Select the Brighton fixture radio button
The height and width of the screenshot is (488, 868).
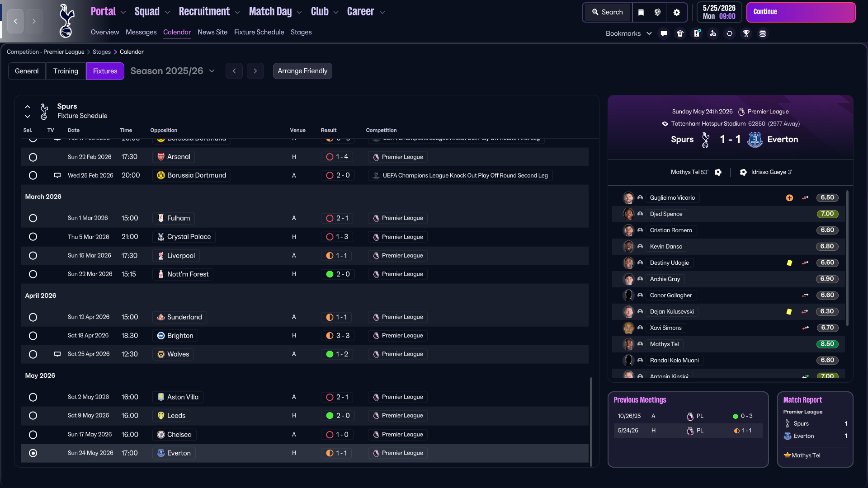(33, 336)
